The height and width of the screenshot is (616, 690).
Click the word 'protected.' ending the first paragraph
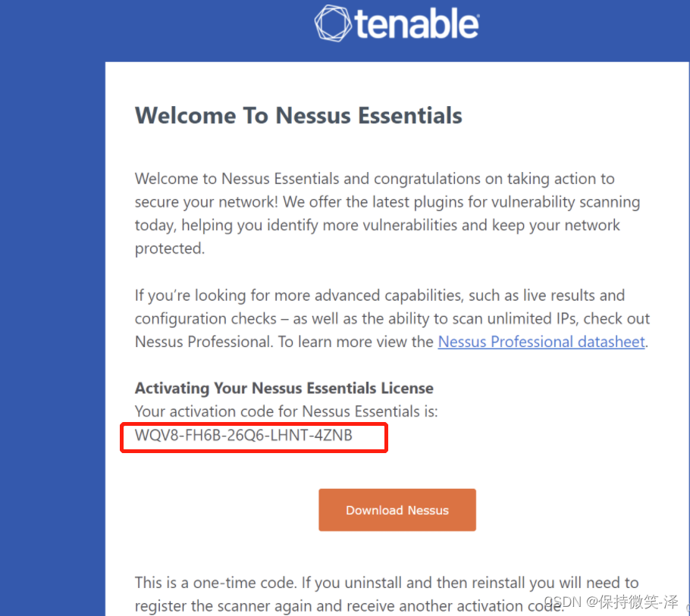click(x=170, y=249)
